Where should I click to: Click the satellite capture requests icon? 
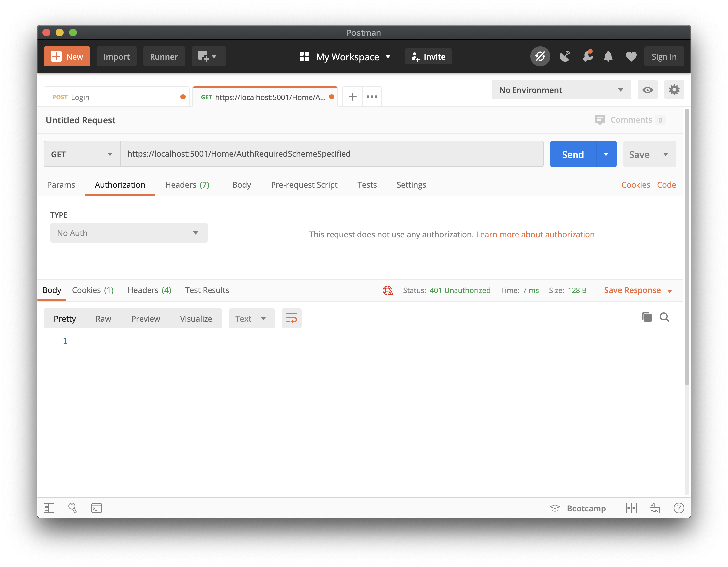(x=565, y=57)
